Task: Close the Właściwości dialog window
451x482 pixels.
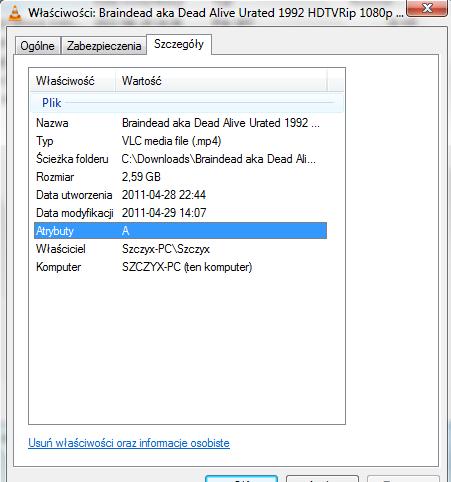Action: coord(427,8)
